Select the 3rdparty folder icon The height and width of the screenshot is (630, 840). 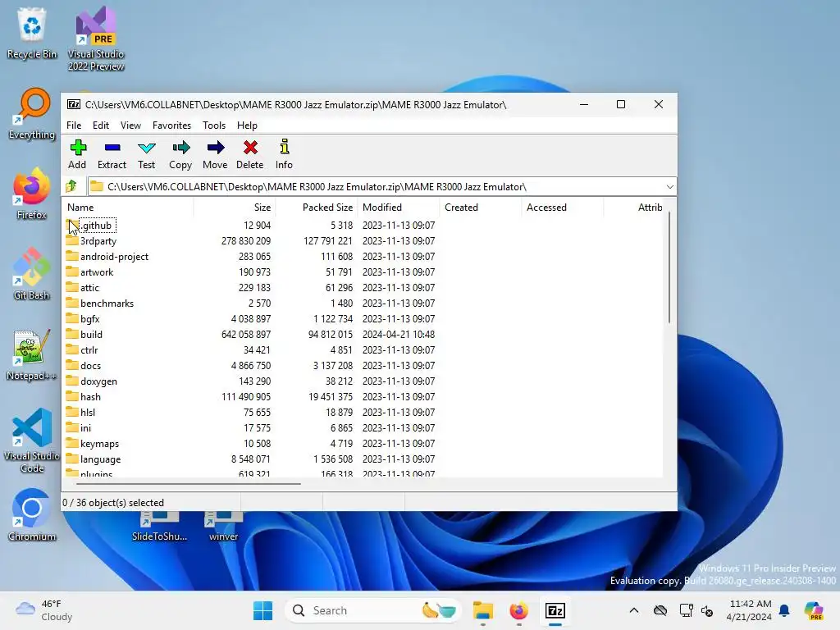[72, 240]
